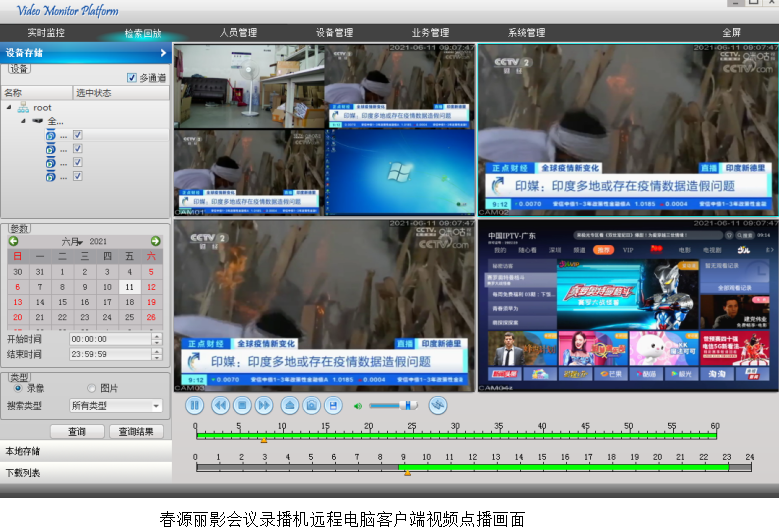Viewport: 779px width, 531px height.
Task: Adjust the volume slider
Action: (x=406, y=405)
